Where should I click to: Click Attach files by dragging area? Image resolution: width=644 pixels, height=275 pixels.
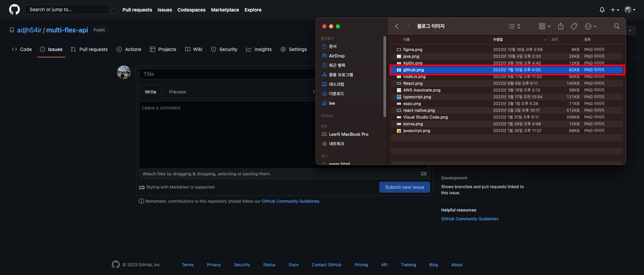tap(284, 174)
